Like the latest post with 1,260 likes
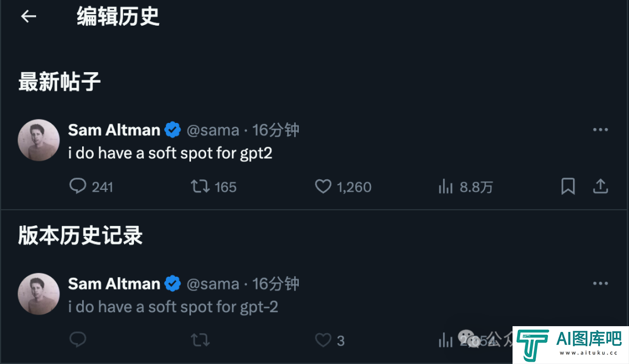This screenshot has width=629, height=364. (x=323, y=186)
